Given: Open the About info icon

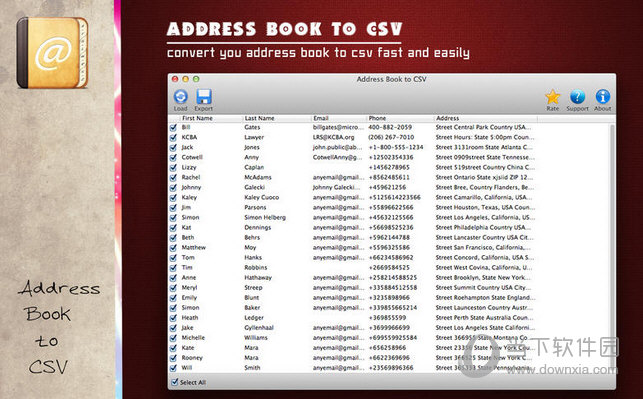Looking at the screenshot, I should [x=603, y=97].
